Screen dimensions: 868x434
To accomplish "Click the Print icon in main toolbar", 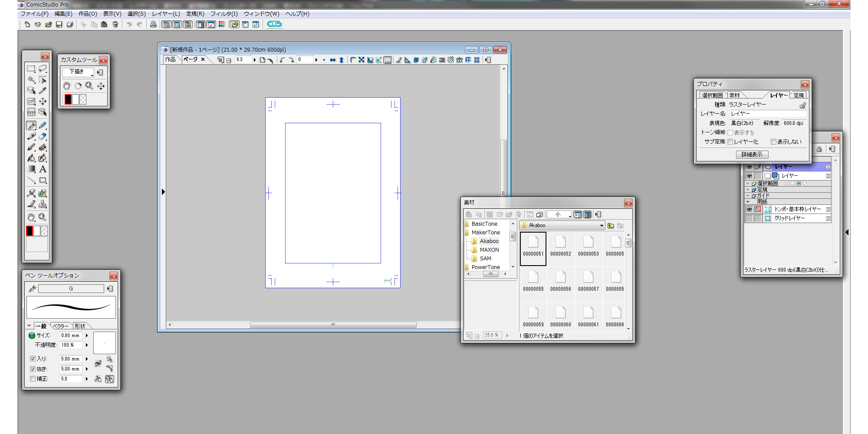I will click(x=153, y=24).
